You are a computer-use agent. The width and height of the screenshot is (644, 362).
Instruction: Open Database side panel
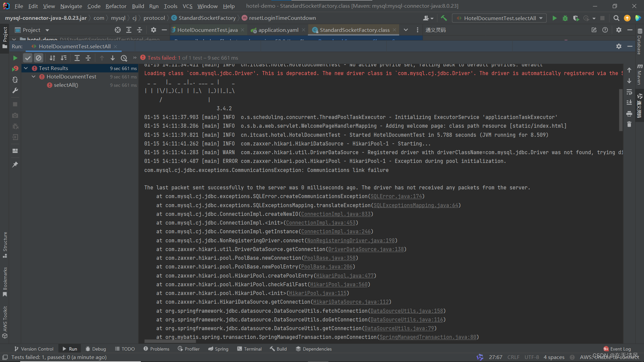639,42
